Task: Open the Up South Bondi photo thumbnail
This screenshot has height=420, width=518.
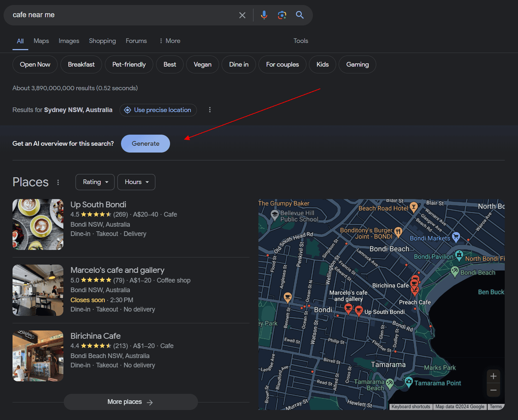Action: pyautogui.click(x=38, y=225)
